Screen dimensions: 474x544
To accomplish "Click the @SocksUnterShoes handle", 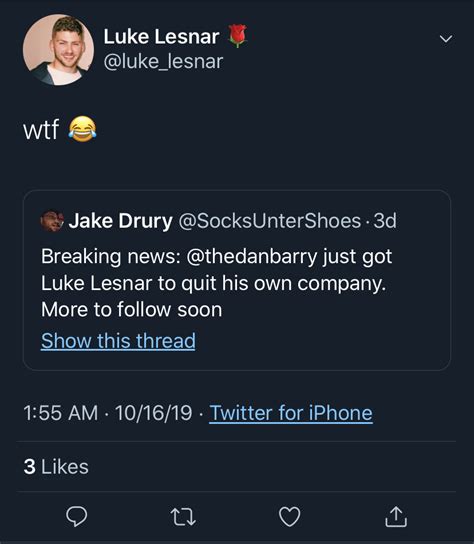I will point(270,221).
